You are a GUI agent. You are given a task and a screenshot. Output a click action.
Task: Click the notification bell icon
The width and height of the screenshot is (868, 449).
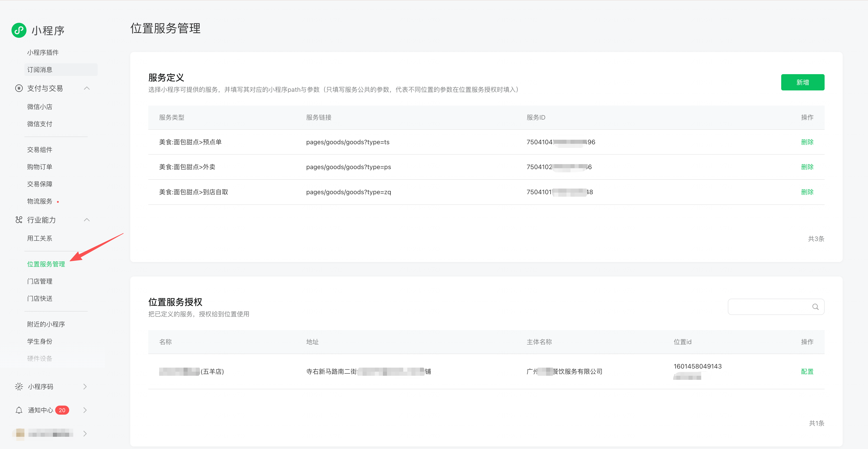(19, 410)
